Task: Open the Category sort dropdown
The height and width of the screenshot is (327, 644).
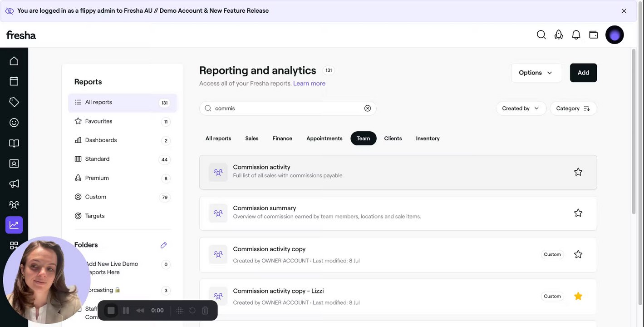Action: click(574, 109)
